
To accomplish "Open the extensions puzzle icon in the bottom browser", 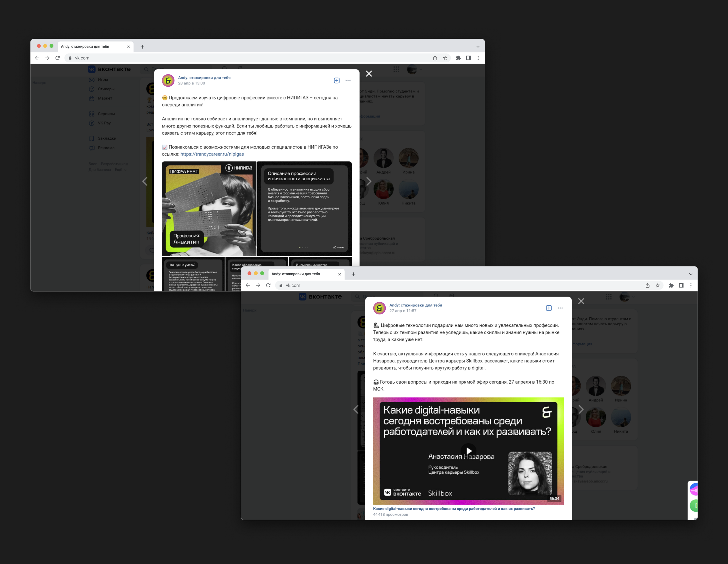I will point(671,286).
